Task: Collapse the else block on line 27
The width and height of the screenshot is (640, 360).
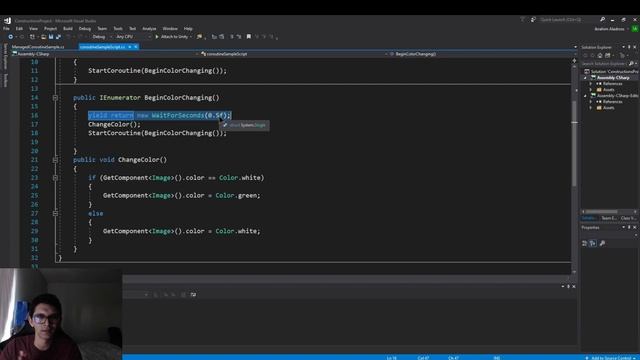Action: click(x=55, y=213)
